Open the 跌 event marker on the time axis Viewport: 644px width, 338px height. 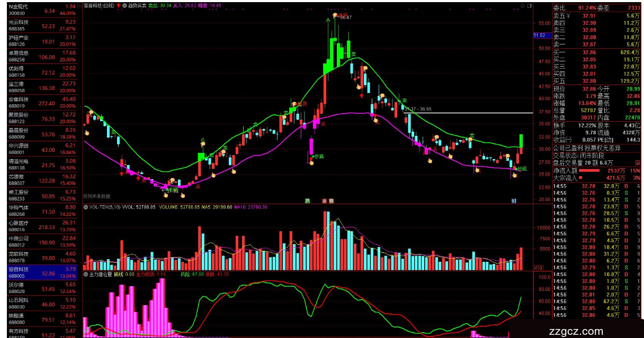click(307, 201)
